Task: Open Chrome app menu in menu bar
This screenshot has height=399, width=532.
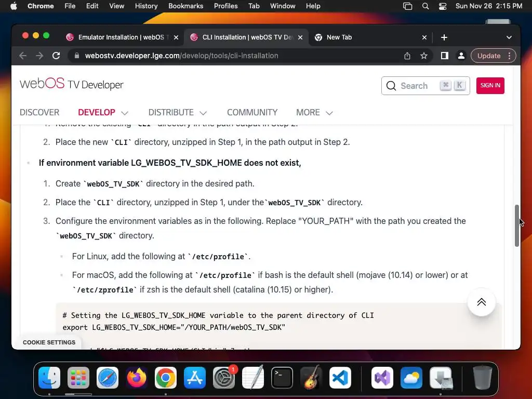Action: click(41, 6)
